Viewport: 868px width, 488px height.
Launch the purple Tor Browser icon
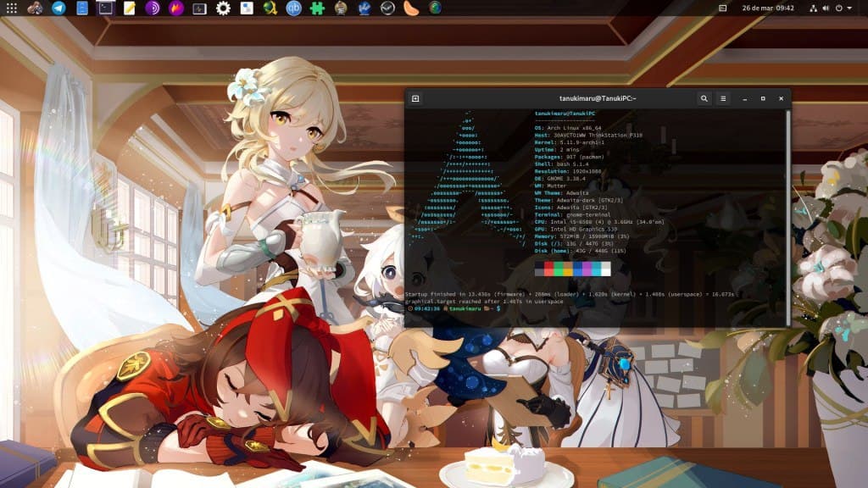coord(153,8)
